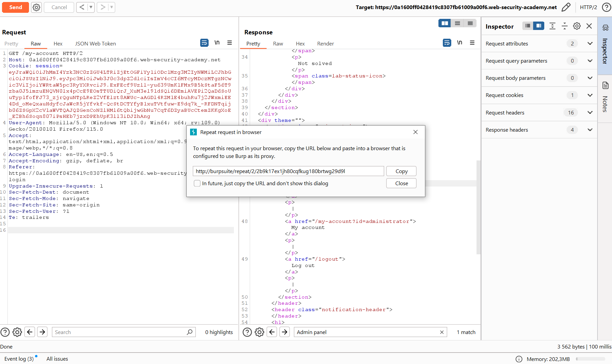Screen dimensions: 612x364
Task: Toggle non-printable characters \n in Response panel
Action: [460, 43]
